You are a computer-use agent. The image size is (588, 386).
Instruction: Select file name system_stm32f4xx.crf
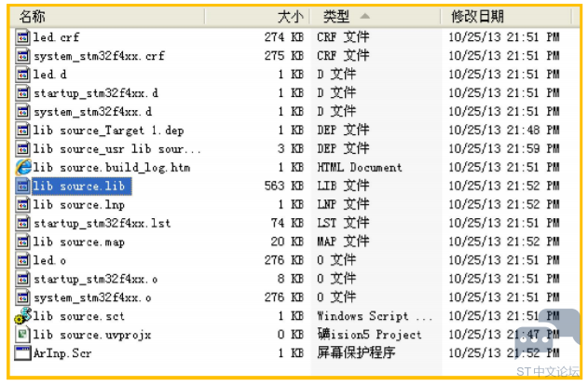click(x=99, y=56)
